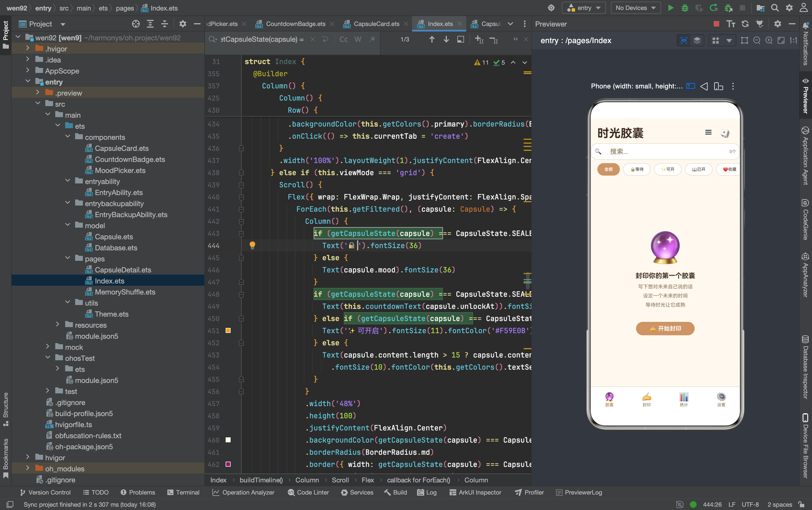
Task: Open the account profile icon
Action: click(803, 8)
